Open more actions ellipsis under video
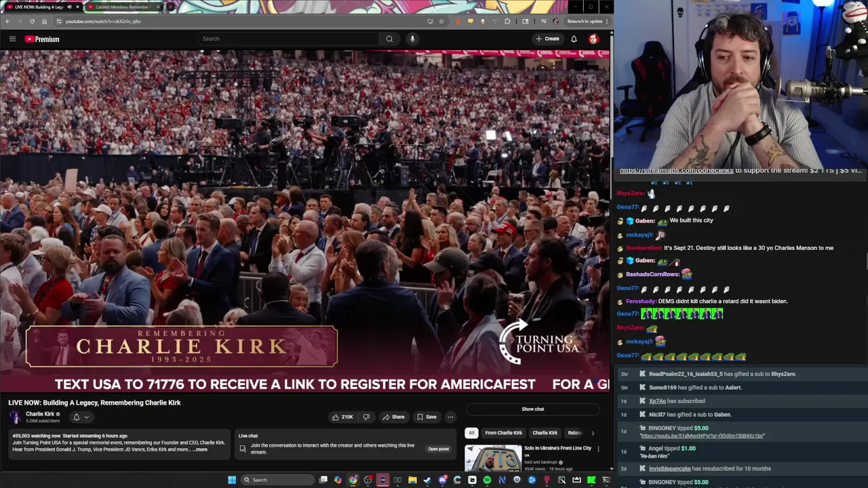The height and width of the screenshot is (488, 868). point(450,417)
